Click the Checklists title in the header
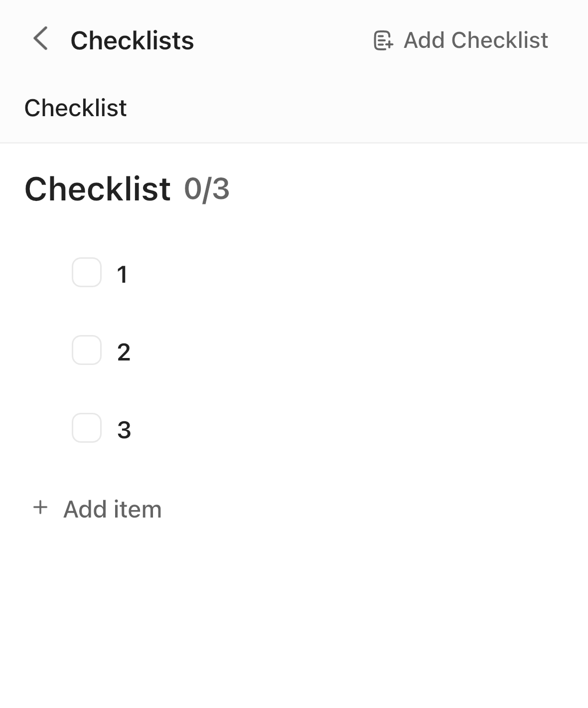Screen dimensions: 588x708 click(x=132, y=40)
